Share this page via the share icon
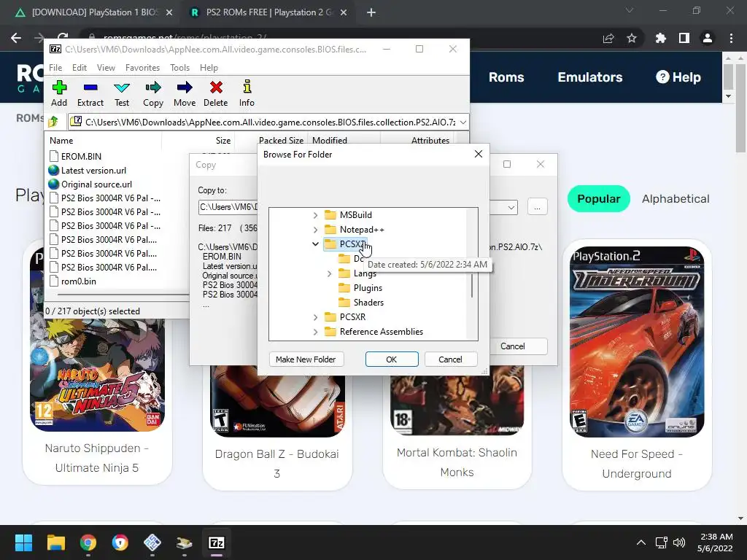747x560 pixels. tap(608, 38)
